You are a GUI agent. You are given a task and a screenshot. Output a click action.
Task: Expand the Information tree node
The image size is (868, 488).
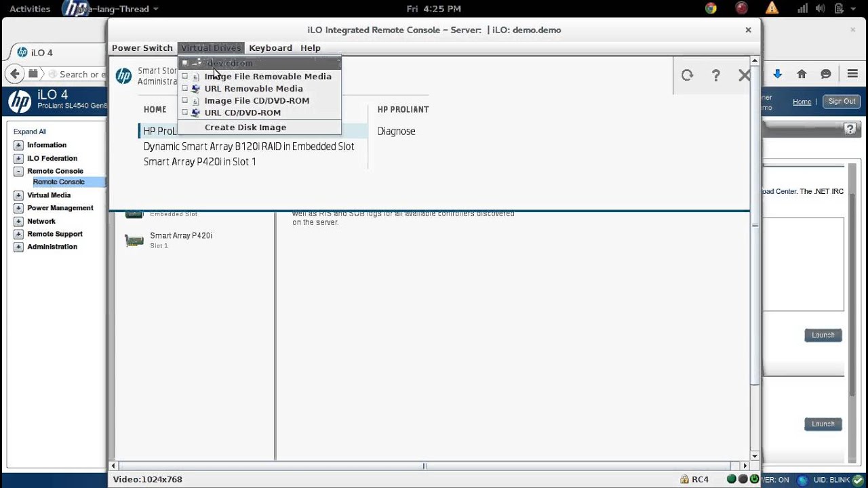(18, 145)
